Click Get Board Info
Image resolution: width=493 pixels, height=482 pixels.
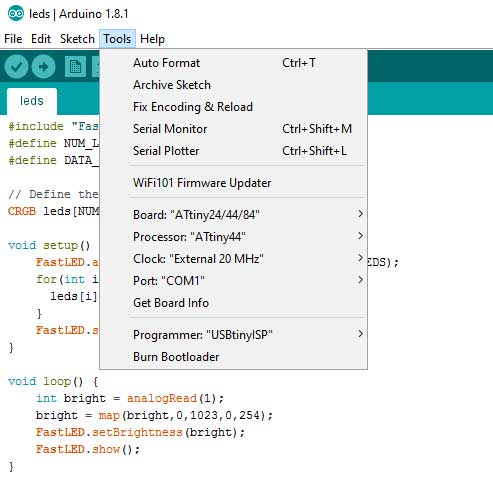(233, 303)
